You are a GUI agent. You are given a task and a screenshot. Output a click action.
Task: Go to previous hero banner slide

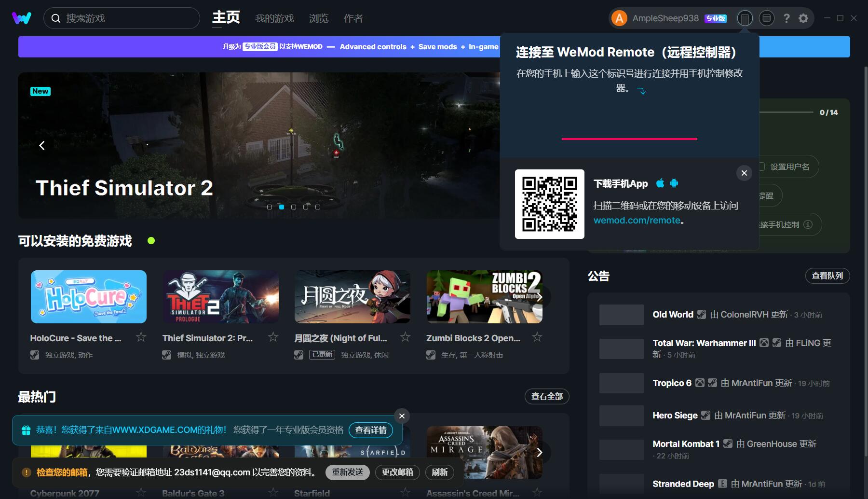tap(42, 146)
